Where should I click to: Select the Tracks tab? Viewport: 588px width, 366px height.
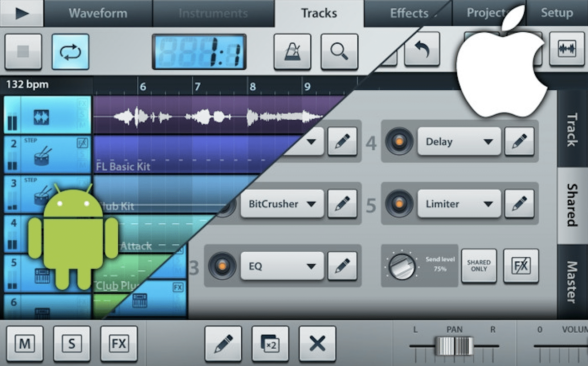tap(319, 13)
